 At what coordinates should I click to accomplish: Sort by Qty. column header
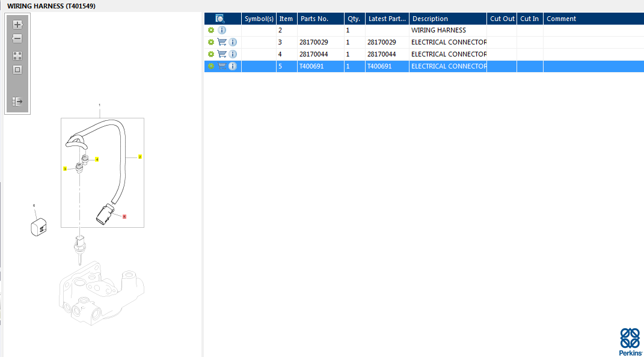point(354,19)
